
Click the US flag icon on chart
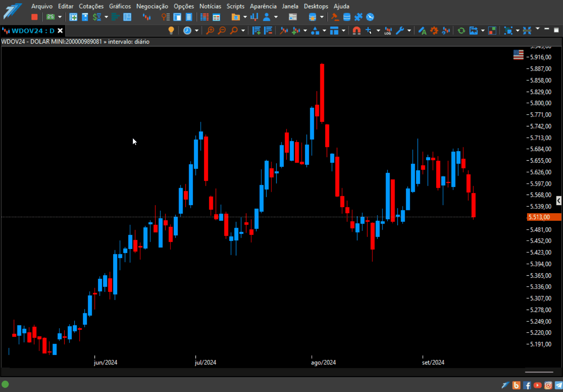tap(518, 55)
